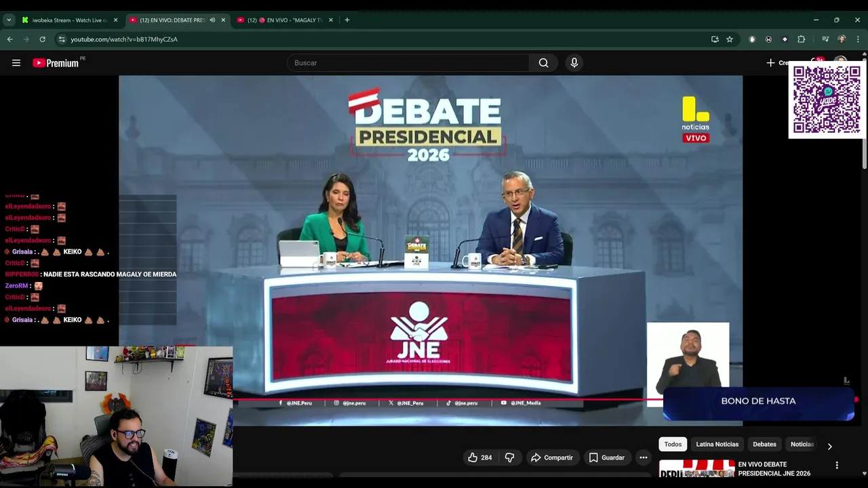Expand more filter chips with right chevron
Viewport: 868px width, 488px height.
pyautogui.click(x=829, y=446)
